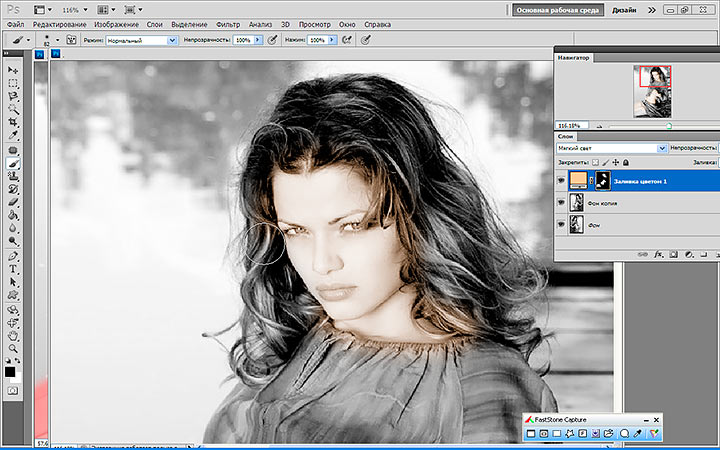
Task: Toggle lock image pixels
Action: (x=606, y=162)
